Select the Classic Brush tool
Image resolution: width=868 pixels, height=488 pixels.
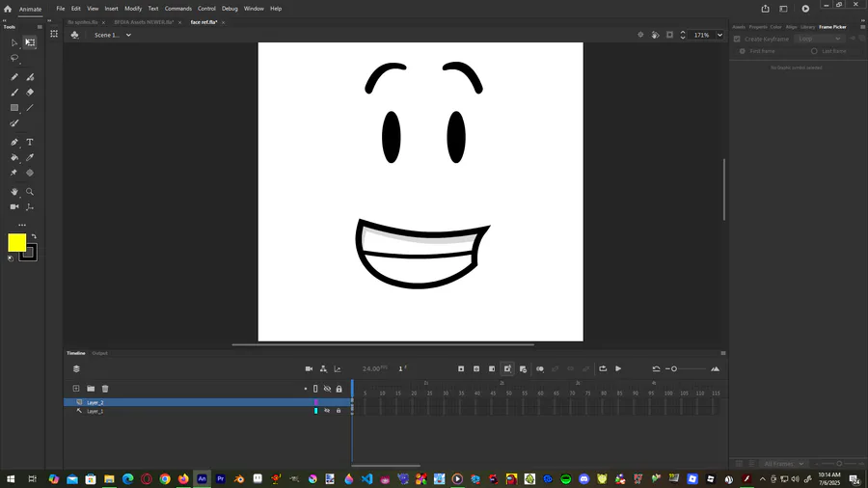[14, 93]
